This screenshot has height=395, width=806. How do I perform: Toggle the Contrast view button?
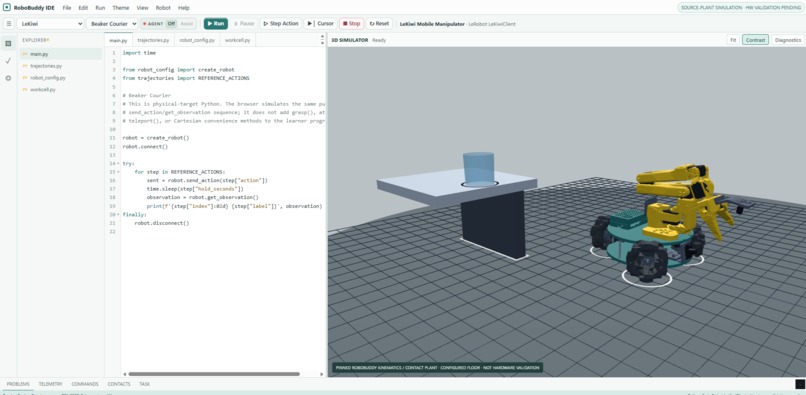(x=755, y=40)
